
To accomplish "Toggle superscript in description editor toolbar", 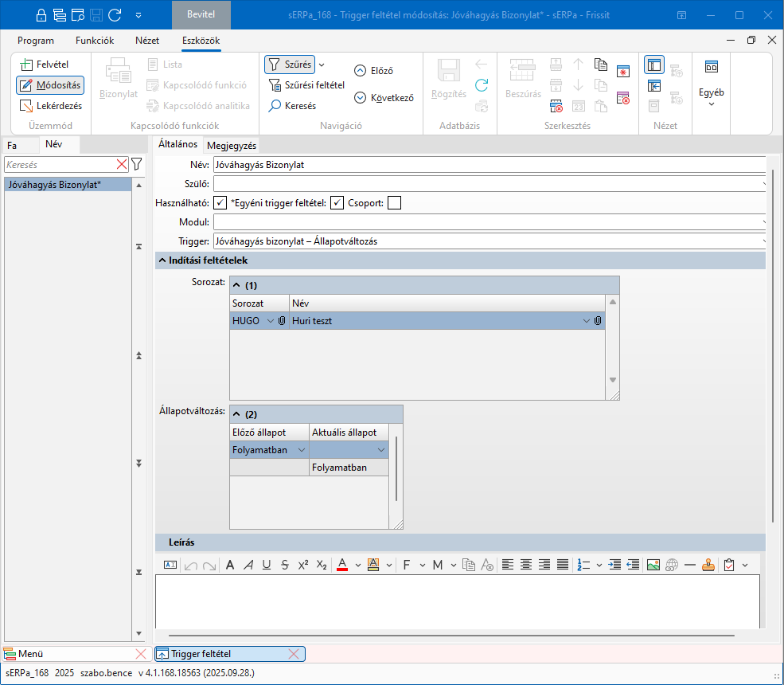I will [x=303, y=565].
